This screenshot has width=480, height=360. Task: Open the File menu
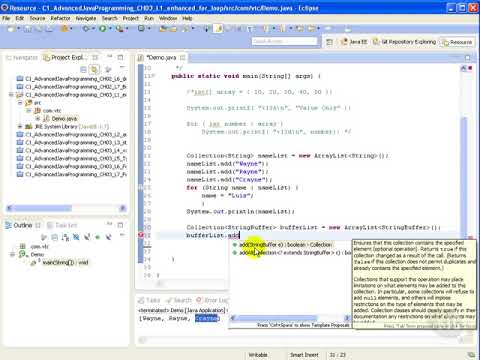[x=6, y=18]
